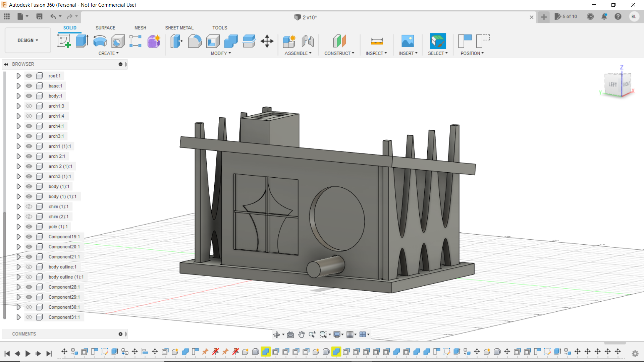644x362 pixels.
Task: Select the Press Pull tool
Action: pos(176,41)
